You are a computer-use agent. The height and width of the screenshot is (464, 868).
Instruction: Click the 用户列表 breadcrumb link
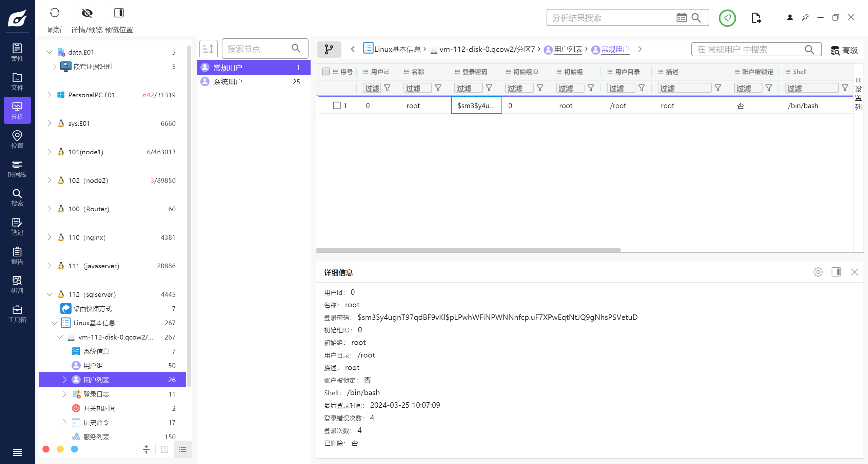(x=568, y=50)
